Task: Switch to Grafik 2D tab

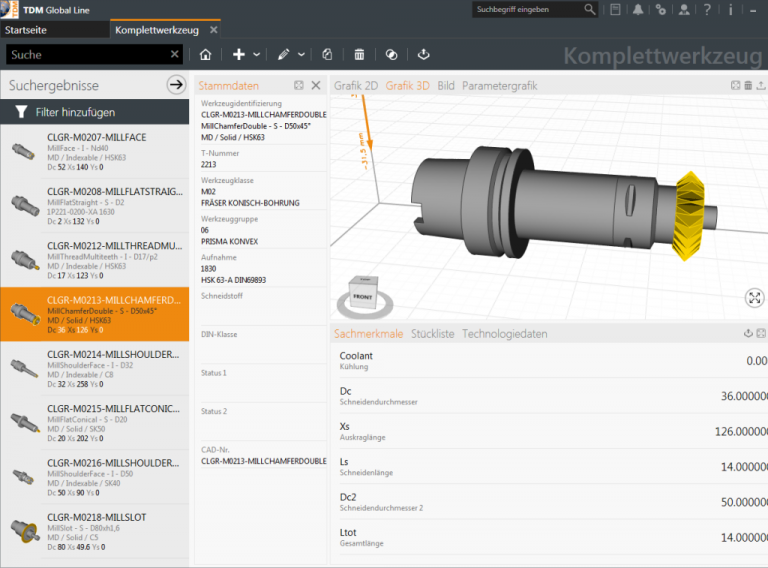Action: (356, 86)
